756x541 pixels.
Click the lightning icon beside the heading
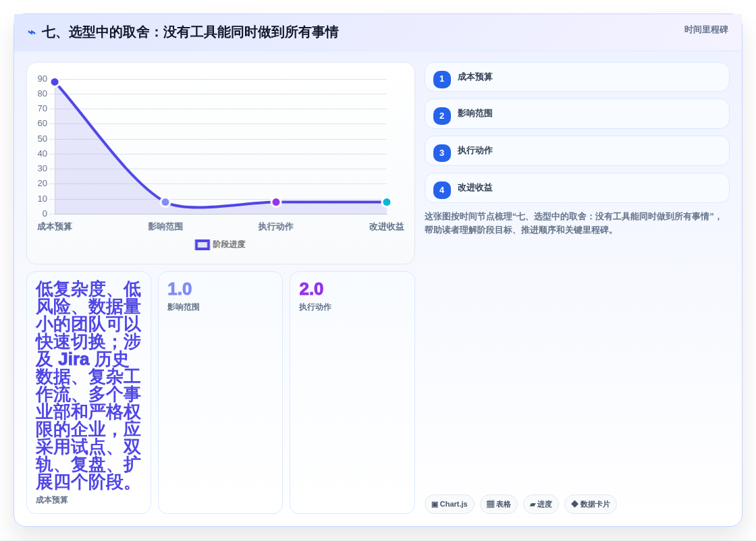[32, 32]
